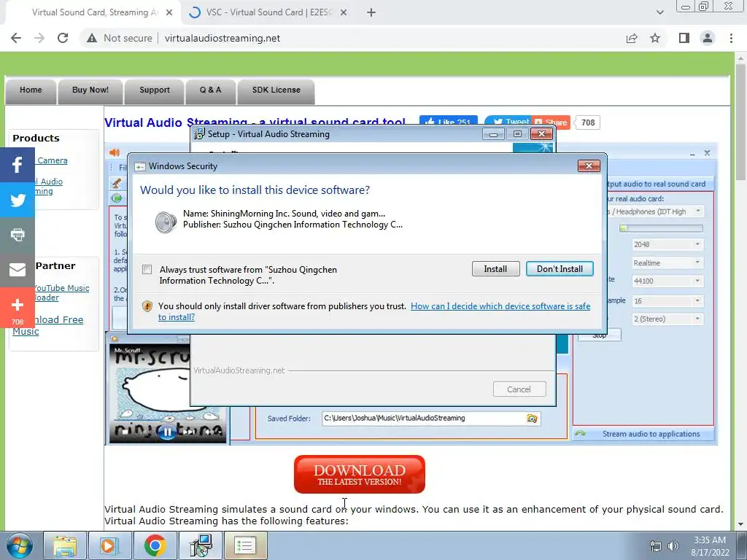This screenshot has width=747, height=560.
Task: Expand the tab search chevron
Action: coord(659,13)
